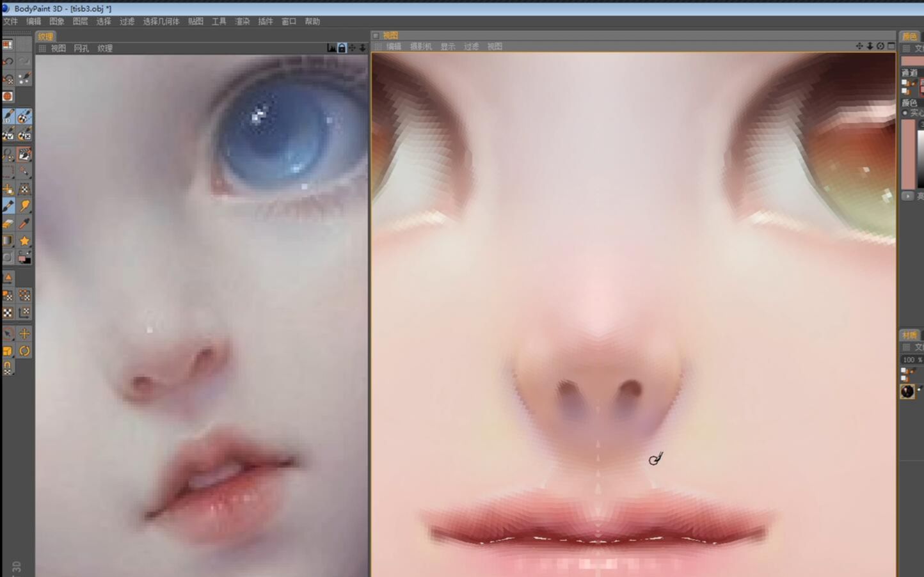Click the viewport pan cross-arrows icon
This screenshot has height=577, width=924.
coord(859,46)
